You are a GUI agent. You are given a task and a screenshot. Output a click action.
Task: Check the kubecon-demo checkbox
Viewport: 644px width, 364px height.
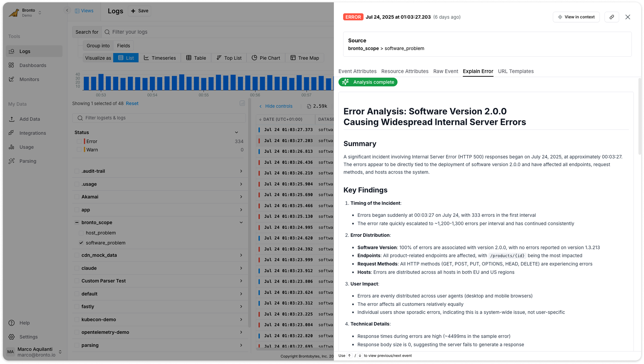coord(77,319)
